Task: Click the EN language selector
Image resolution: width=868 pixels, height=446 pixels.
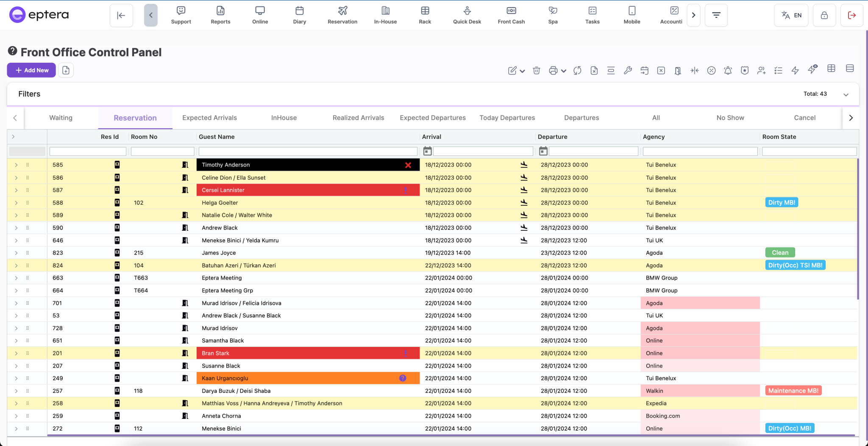Action: (791, 15)
